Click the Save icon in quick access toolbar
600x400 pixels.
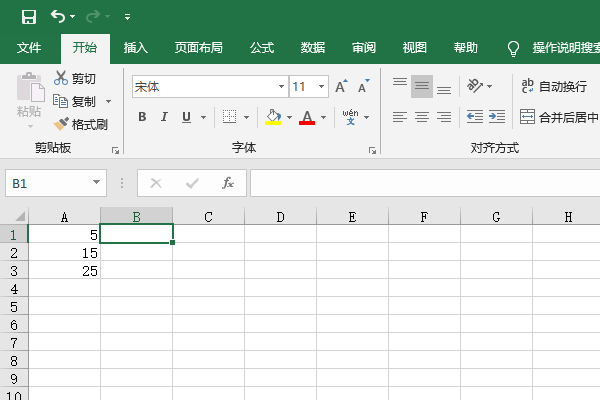pyautogui.click(x=28, y=17)
